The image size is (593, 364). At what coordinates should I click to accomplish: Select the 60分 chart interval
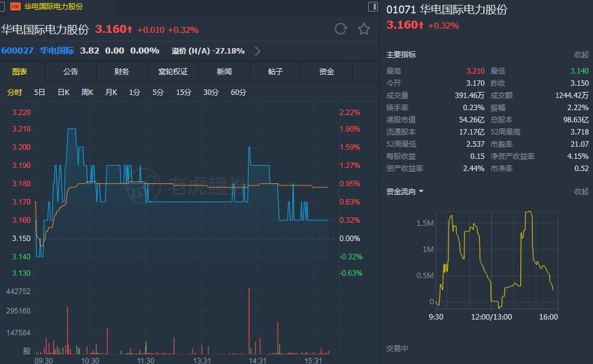pos(238,93)
